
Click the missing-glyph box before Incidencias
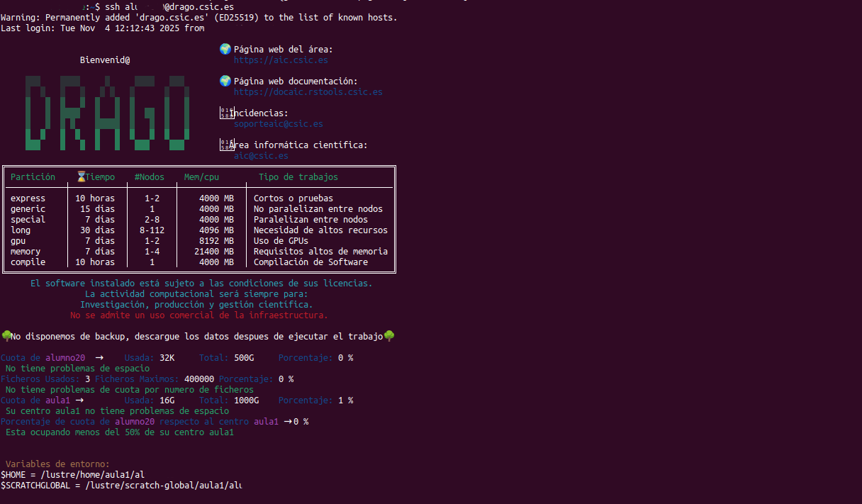coord(225,113)
